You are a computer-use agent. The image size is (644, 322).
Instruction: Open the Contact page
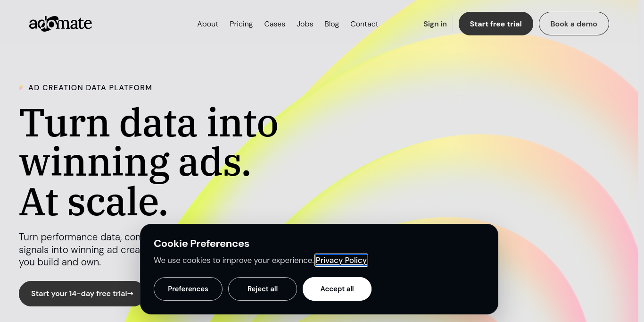(364, 24)
